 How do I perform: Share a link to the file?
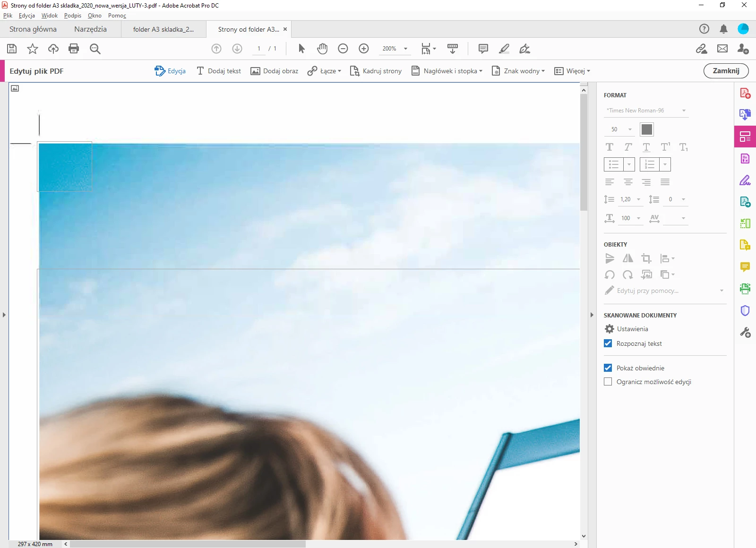coord(702,49)
